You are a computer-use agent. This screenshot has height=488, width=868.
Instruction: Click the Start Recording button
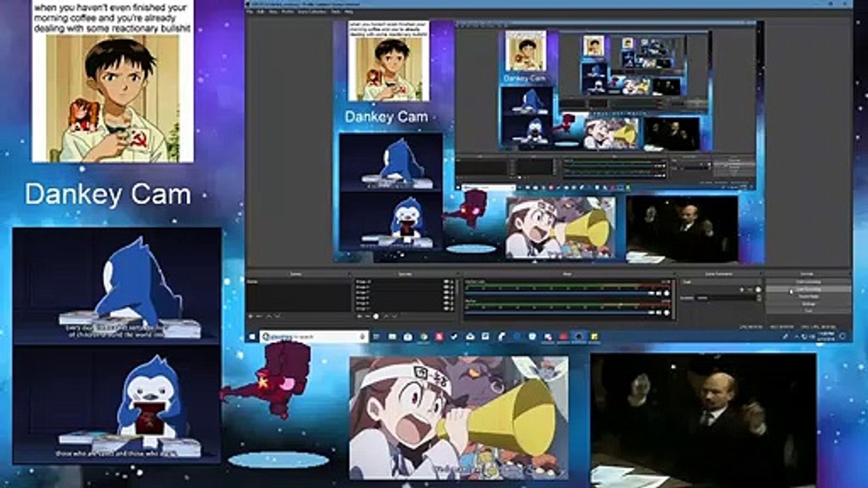click(x=808, y=289)
